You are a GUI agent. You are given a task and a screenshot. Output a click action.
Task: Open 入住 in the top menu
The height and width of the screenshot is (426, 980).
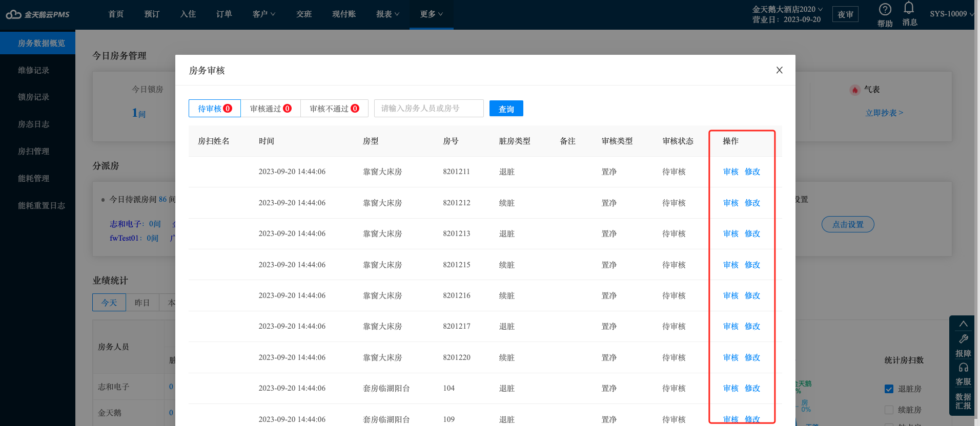pos(188,14)
